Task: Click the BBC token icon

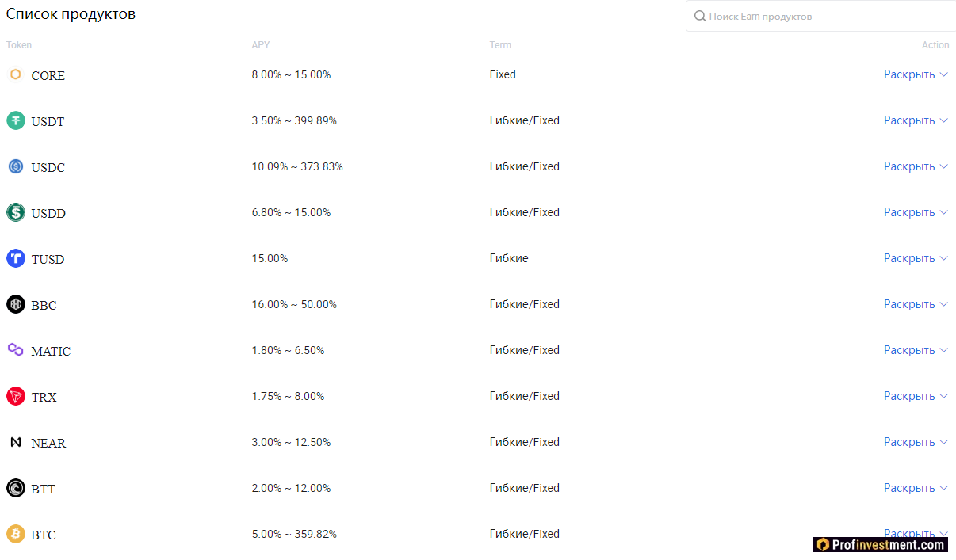Action: click(16, 304)
